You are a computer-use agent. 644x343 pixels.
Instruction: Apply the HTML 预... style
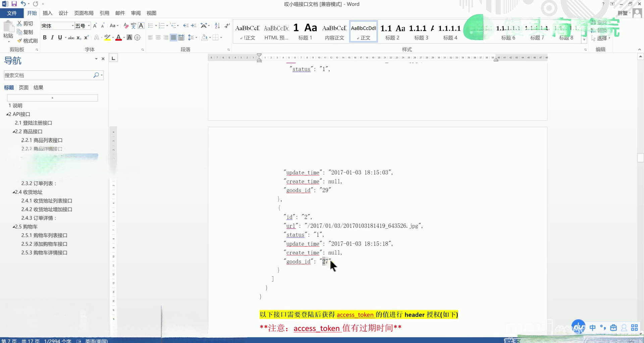pyautogui.click(x=276, y=32)
